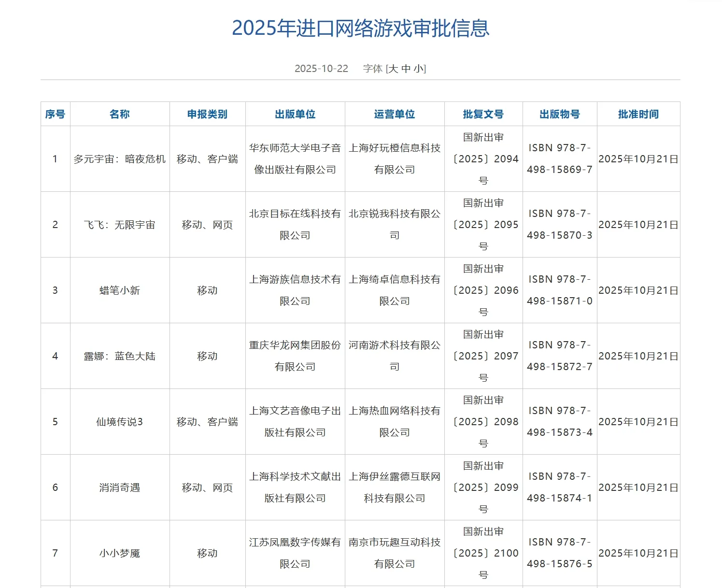Viewport: 722px width, 588px height.
Task: Click the 序号 column header
Action: (55, 114)
